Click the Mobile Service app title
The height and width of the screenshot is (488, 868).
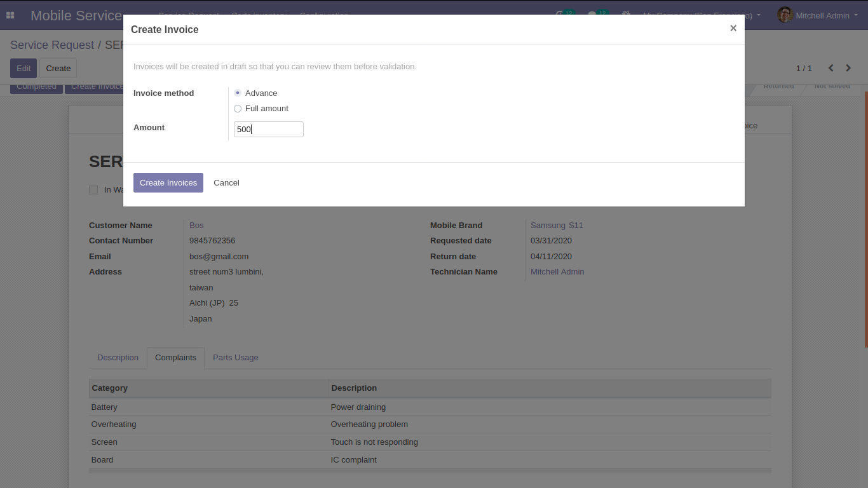(x=76, y=16)
